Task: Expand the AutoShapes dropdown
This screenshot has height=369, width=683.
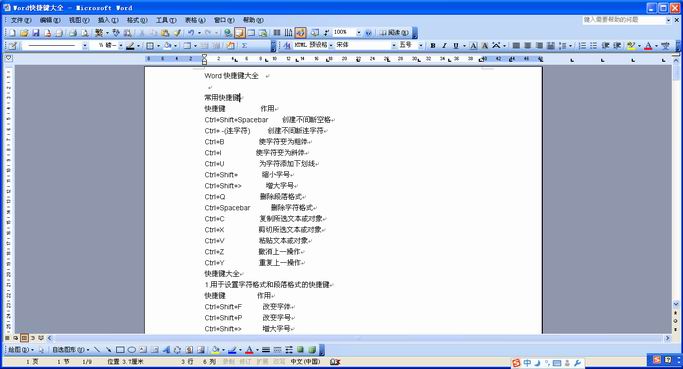Action: click(70, 350)
